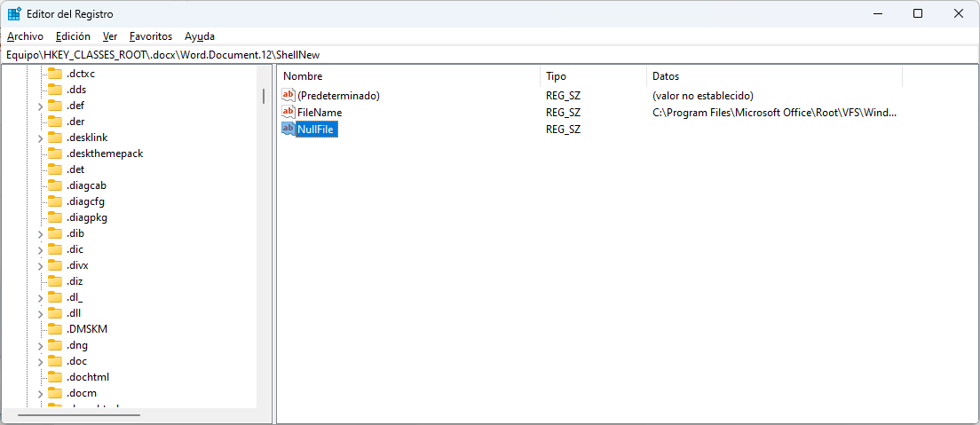
Task: Select the .doc folder icon
Action: 56,361
